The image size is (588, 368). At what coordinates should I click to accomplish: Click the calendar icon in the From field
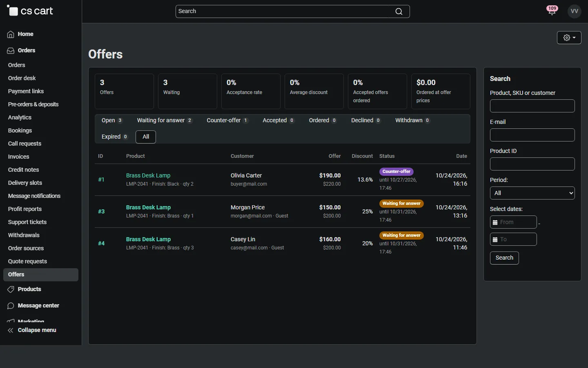tap(495, 222)
